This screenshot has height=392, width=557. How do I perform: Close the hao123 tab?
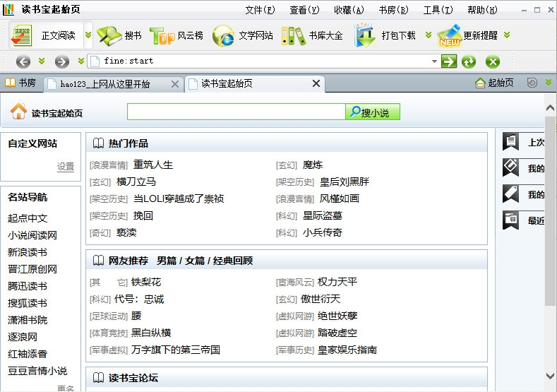pos(175,84)
